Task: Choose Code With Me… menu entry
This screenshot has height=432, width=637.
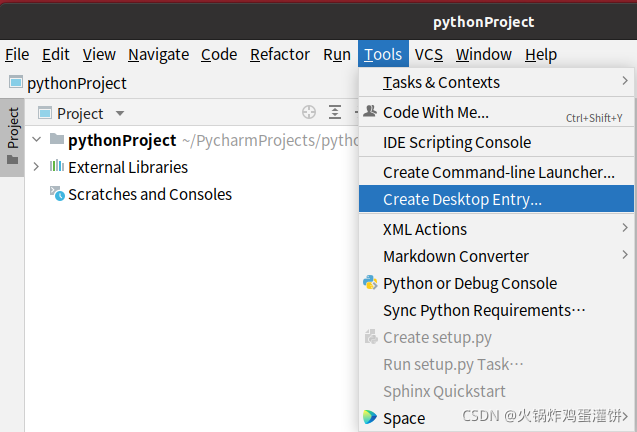Action: pyautogui.click(x=496, y=112)
